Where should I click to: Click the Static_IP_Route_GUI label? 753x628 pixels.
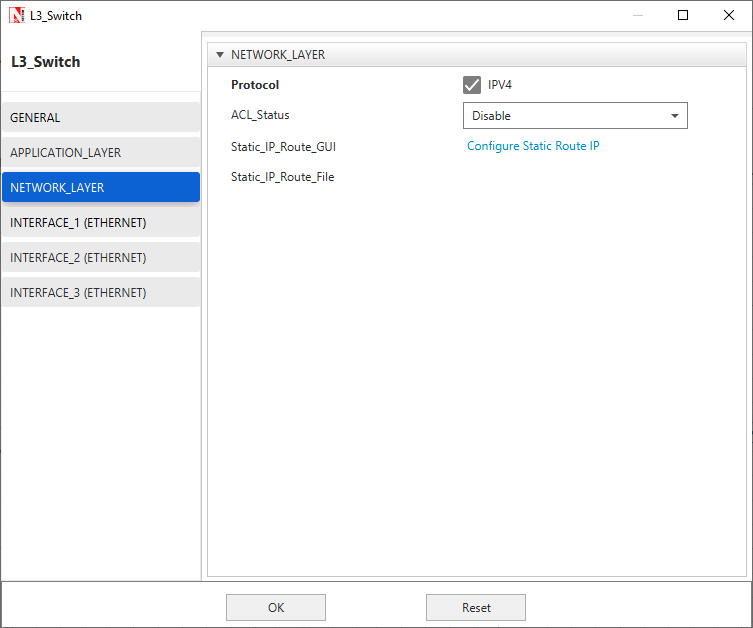coord(283,147)
